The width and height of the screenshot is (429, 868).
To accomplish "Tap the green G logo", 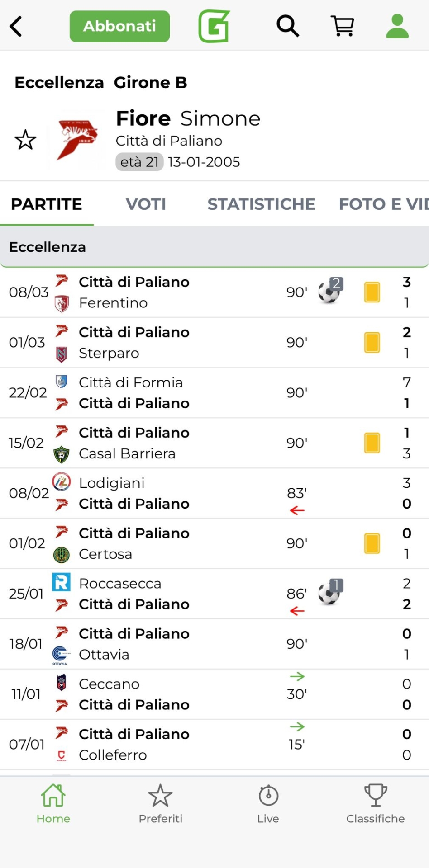I will (x=214, y=26).
